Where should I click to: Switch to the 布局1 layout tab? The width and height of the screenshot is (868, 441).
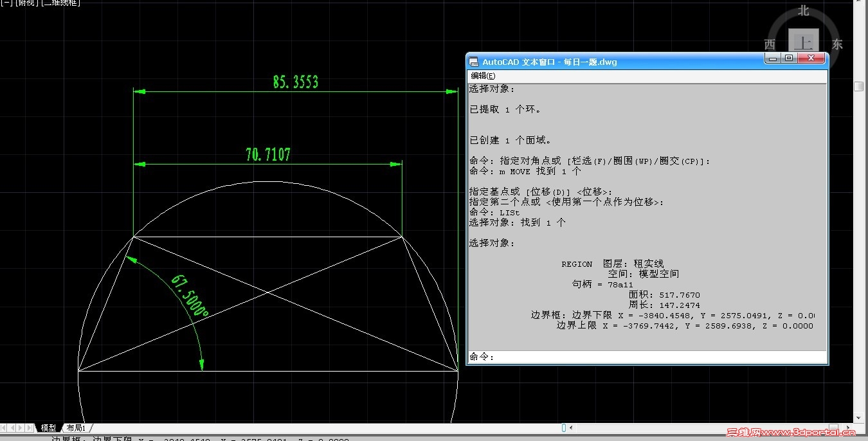pos(76,428)
